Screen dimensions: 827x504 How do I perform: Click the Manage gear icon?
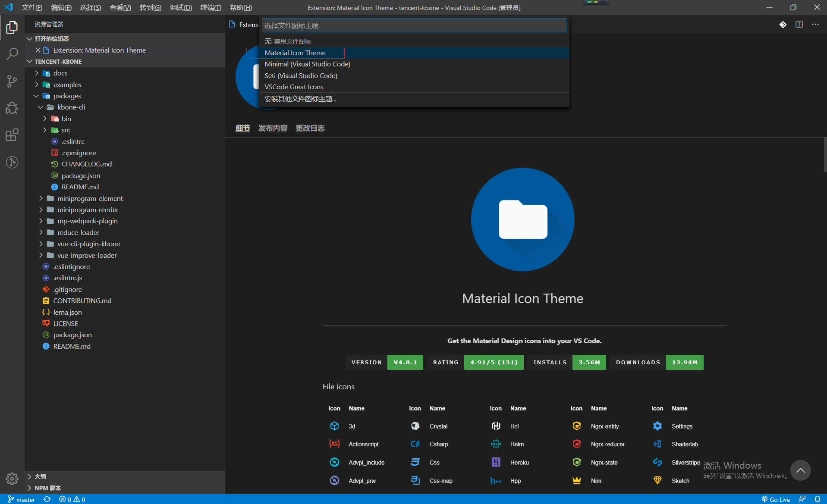click(12, 478)
